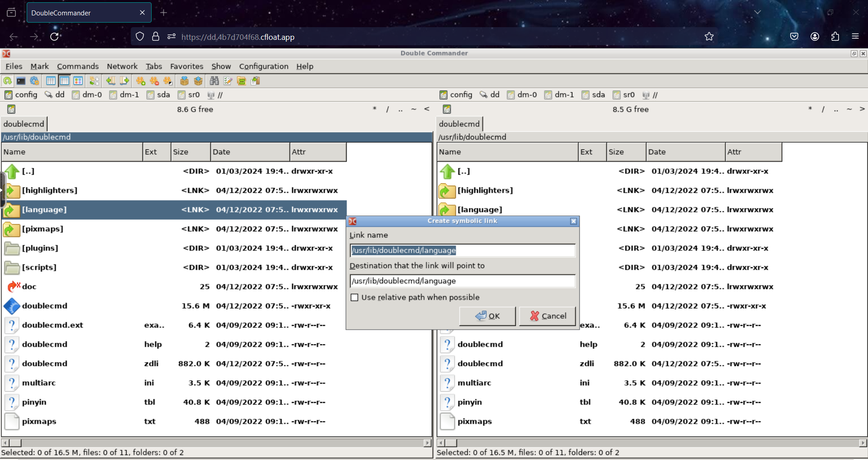This screenshot has width=868, height=460.
Task: Enable Use relative path when possible checkbox
Action: pos(354,297)
